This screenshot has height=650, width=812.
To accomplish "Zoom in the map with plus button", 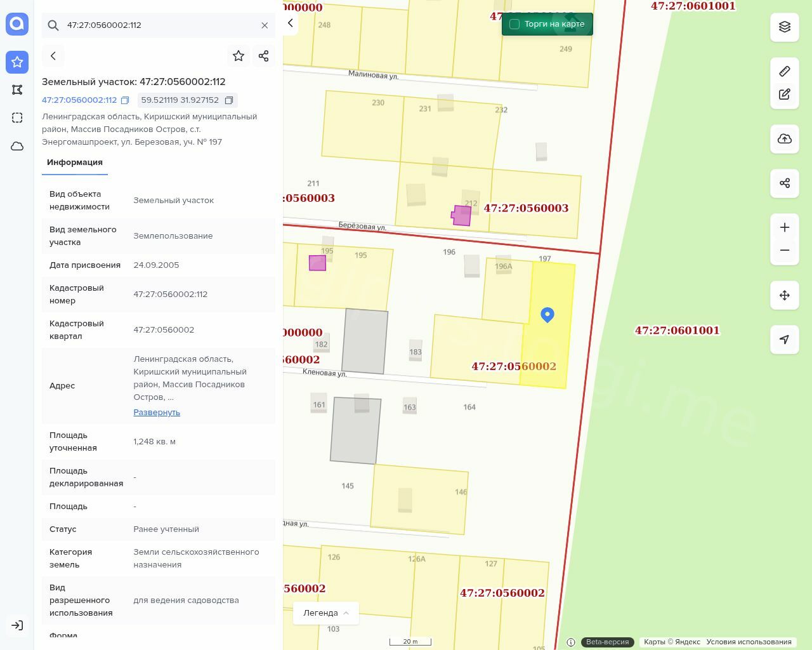I will pyautogui.click(x=784, y=228).
